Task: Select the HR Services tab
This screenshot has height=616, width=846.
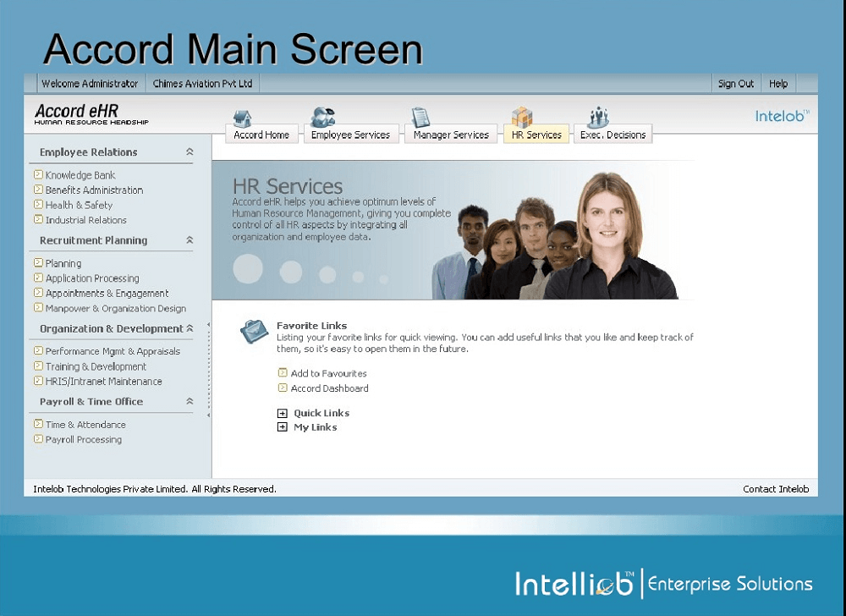Action: coord(536,135)
